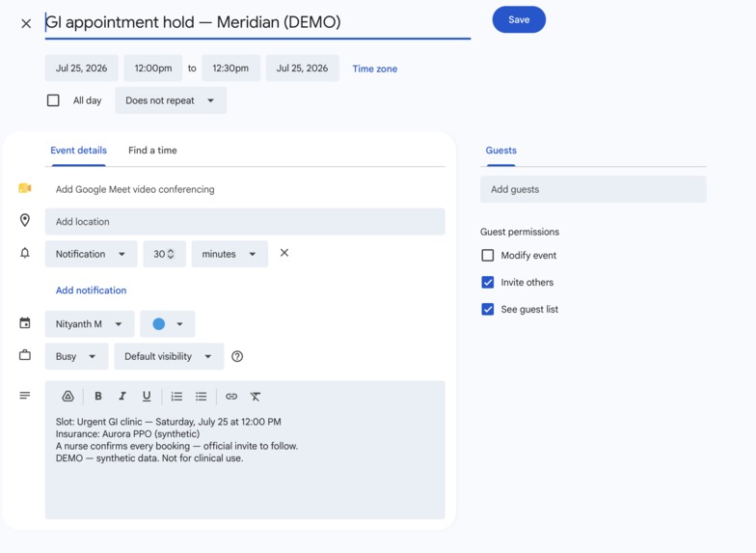Click the location pin icon

(25, 220)
